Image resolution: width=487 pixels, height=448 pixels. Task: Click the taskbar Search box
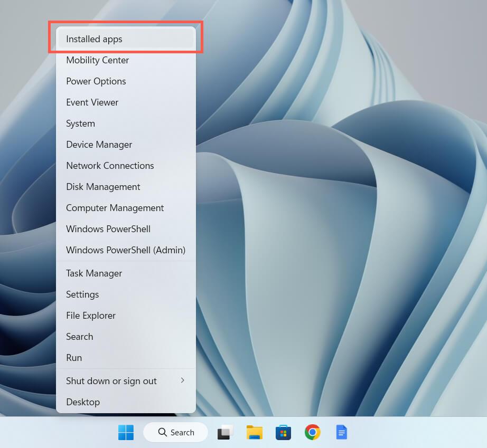176,433
